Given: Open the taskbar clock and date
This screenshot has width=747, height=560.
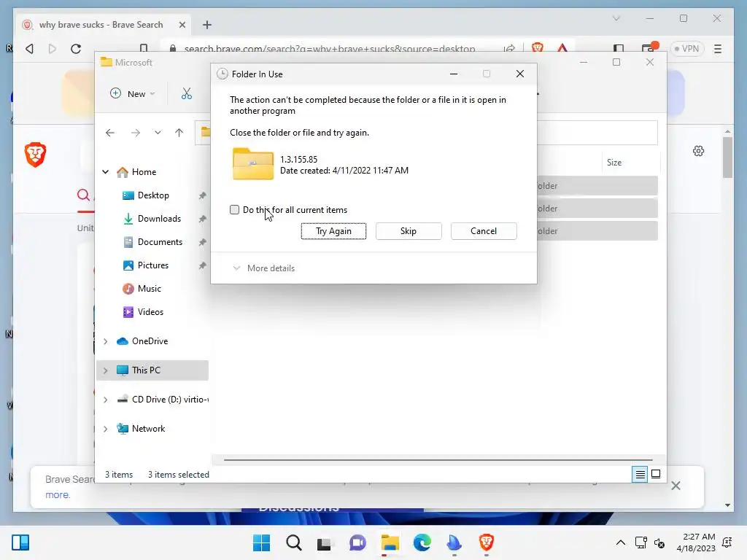Looking at the screenshot, I should pyautogui.click(x=696, y=542).
